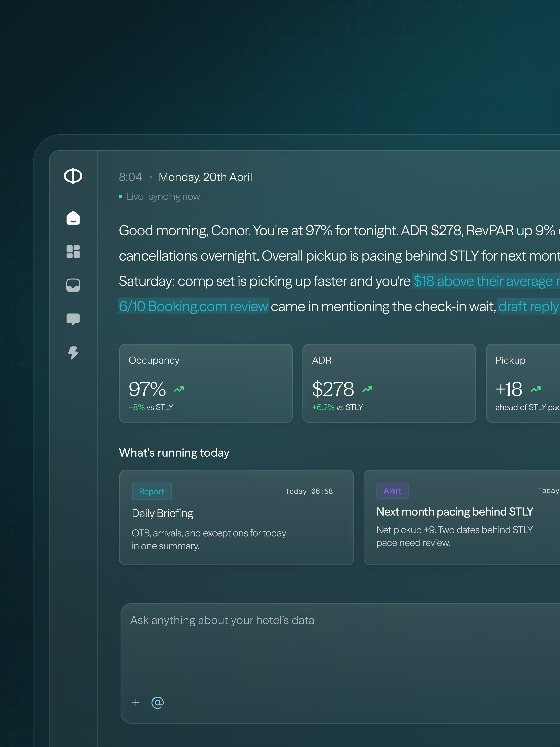
Task: Click the Pickup upward trend arrow icon
Action: 536,389
